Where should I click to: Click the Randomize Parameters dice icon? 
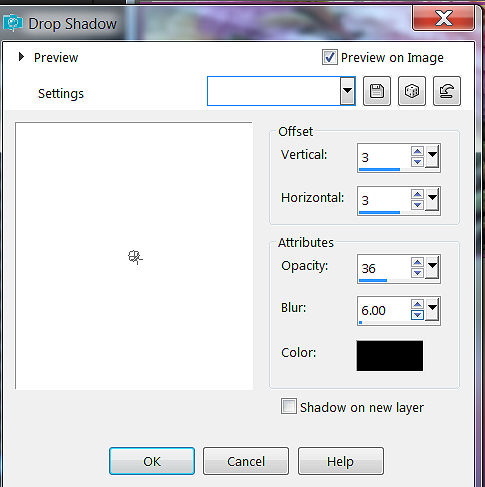click(x=412, y=91)
